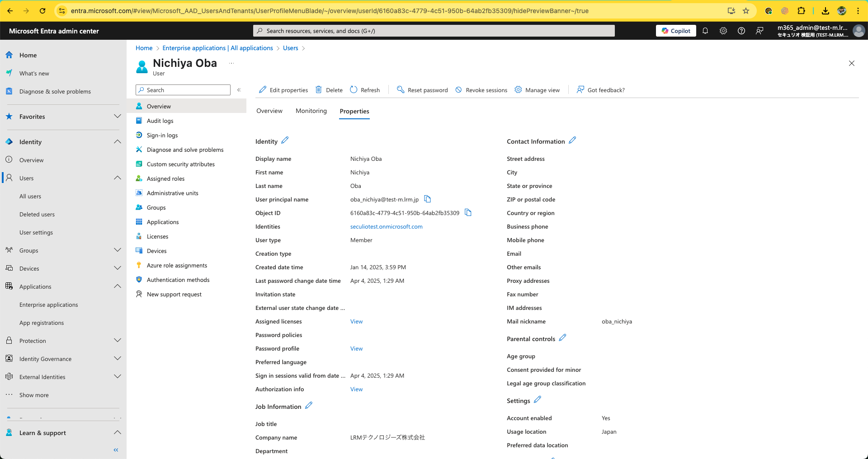Edit the Identity section pencil icon

285,141
